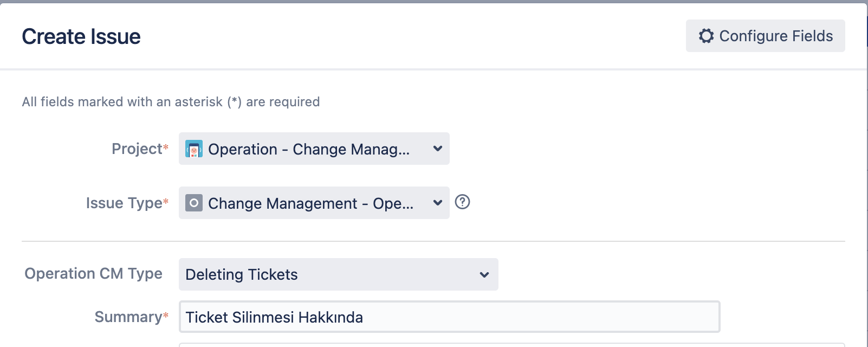
Task: Click the Project field label
Action: click(x=137, y=149)
